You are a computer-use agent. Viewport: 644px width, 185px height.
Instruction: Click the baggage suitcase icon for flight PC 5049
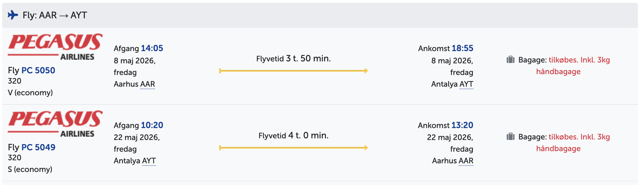510,137
